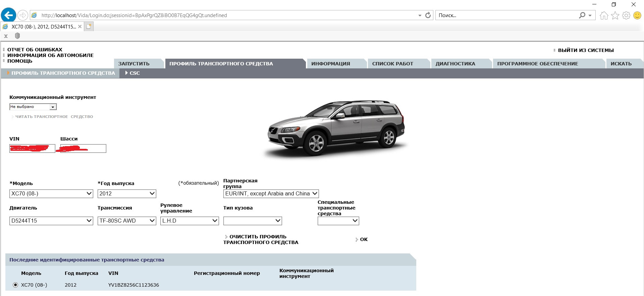
Task: Click ЧИТАТЬ ТРАНСПОРТНОЕ СРЕДСТВО link
Action: [54, 117]
